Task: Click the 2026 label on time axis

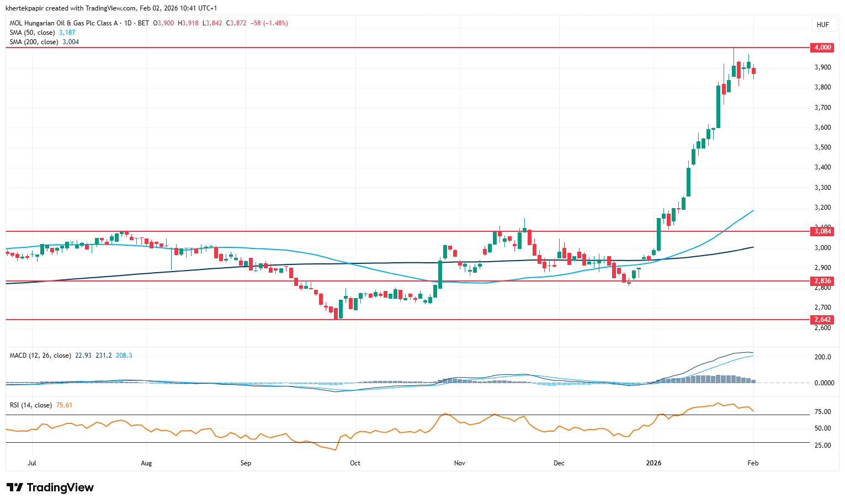Action: tap(654, 463)
